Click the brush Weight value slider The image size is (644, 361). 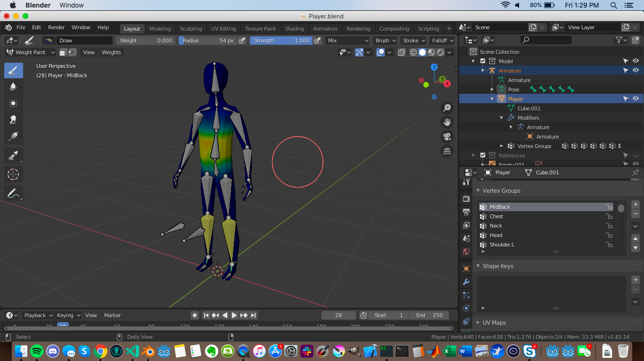click(146, 41)
